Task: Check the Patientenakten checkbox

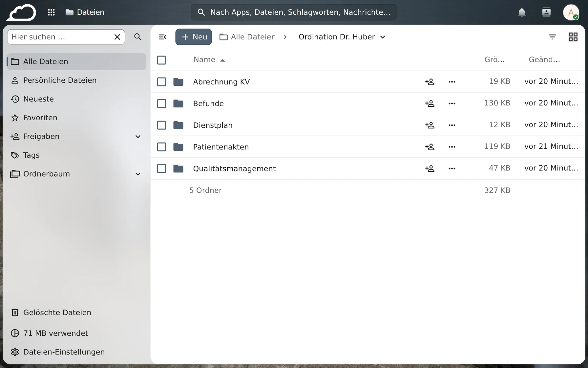Action: click(x=161, y=147)
